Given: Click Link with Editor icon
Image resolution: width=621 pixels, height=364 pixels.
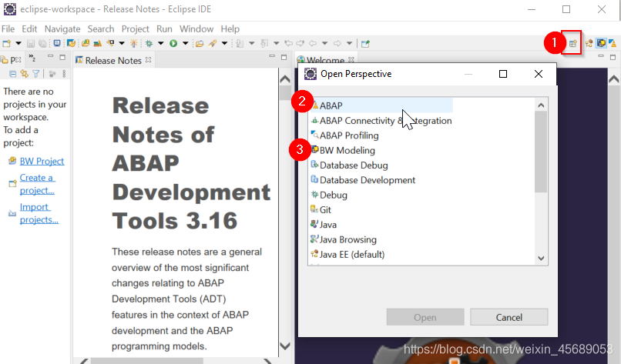Looking at the screenshot, I should coord(25,74).
